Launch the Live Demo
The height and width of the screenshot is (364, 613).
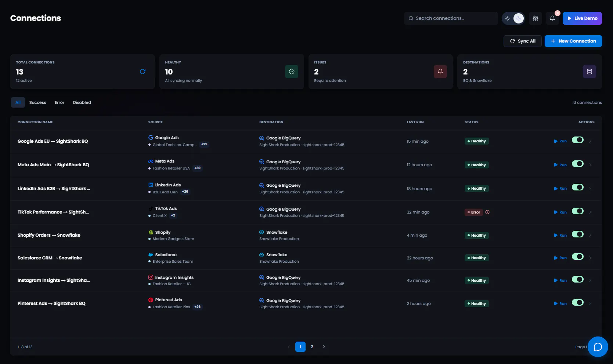click(x=582, y=18)
